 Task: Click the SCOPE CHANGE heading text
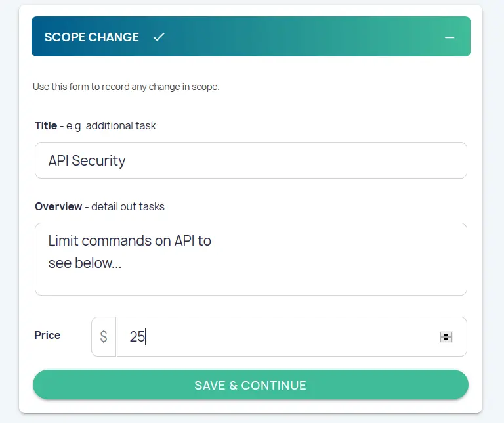click(x=91, y=37)
